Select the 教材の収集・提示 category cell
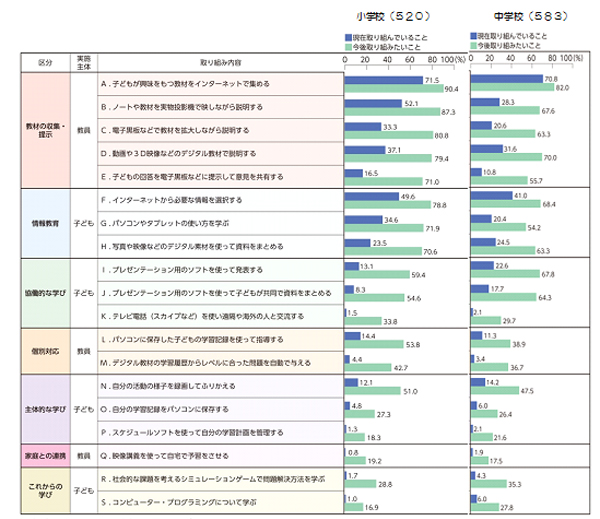This screenshot has height=519, width=600. pyautogui.click(x=44, y=129)
